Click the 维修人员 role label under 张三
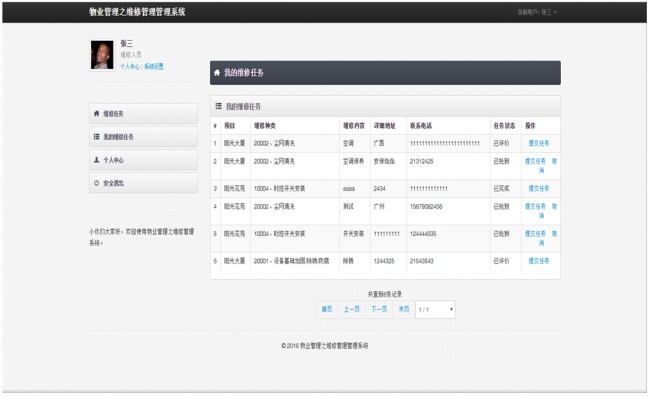Viewport: 650px width, 396px height. pyautogui.click(x=131, y=54)
